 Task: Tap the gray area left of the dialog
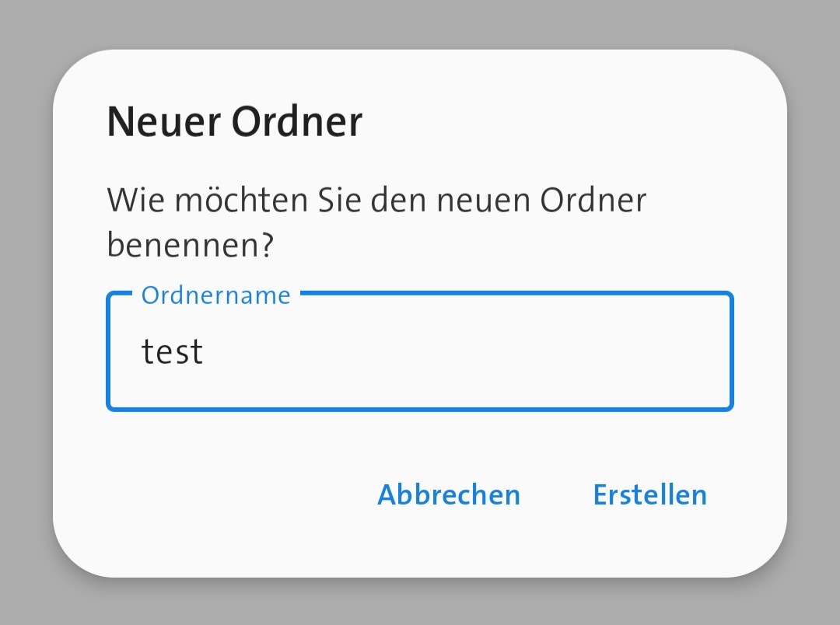click(25, 311)
